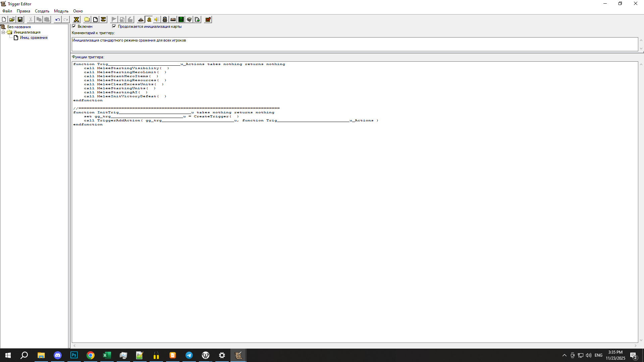Collapse the Инициализация folder in tree
644x362 pixels.
(3, 32)
